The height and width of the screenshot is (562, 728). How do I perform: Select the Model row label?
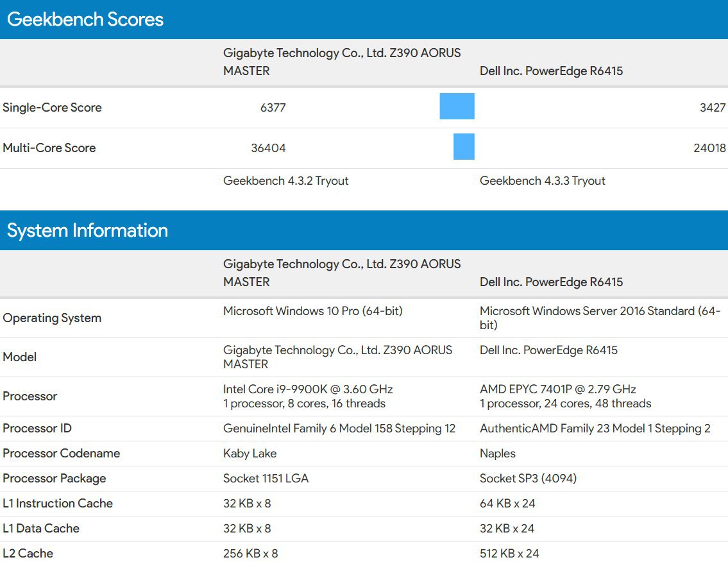point(19,357)
